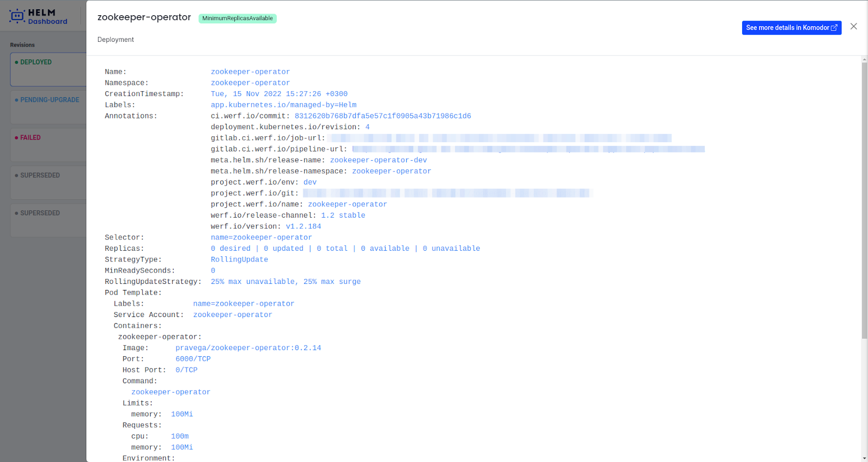
Task: Close the zookeeper-operator details panel
Action: pos(853,27)
